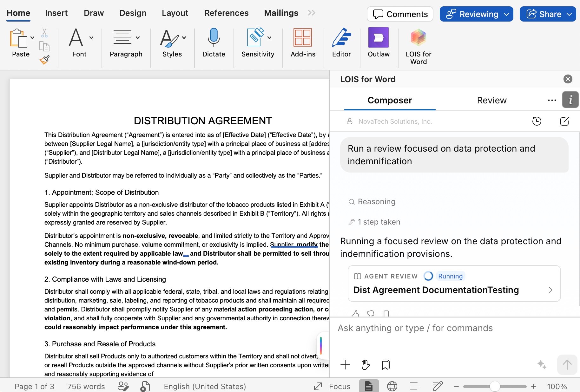Open the Paragraph group icon
Viewport: 580px width, 392px height.
122,37
